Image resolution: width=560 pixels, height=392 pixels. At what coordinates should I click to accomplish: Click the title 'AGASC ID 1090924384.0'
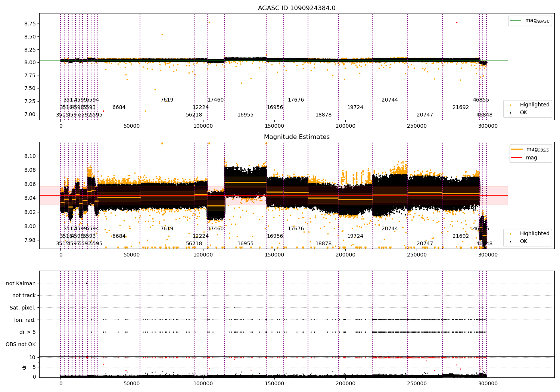pyautogui.click(x=297, y=8)
